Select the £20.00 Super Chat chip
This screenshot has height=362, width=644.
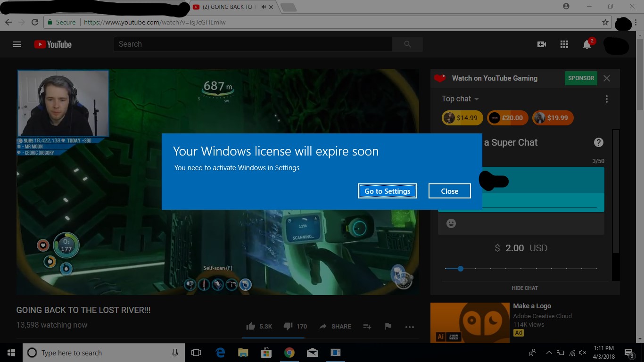coord(507,118)
